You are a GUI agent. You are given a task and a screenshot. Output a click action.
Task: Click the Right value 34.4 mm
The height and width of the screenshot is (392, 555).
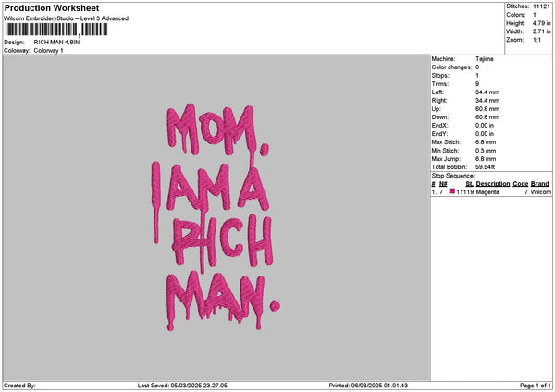[x=487, y=101]
